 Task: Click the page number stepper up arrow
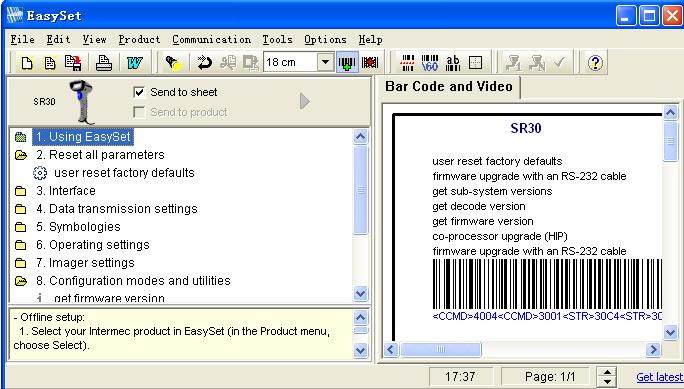click(x=607, y=372)
